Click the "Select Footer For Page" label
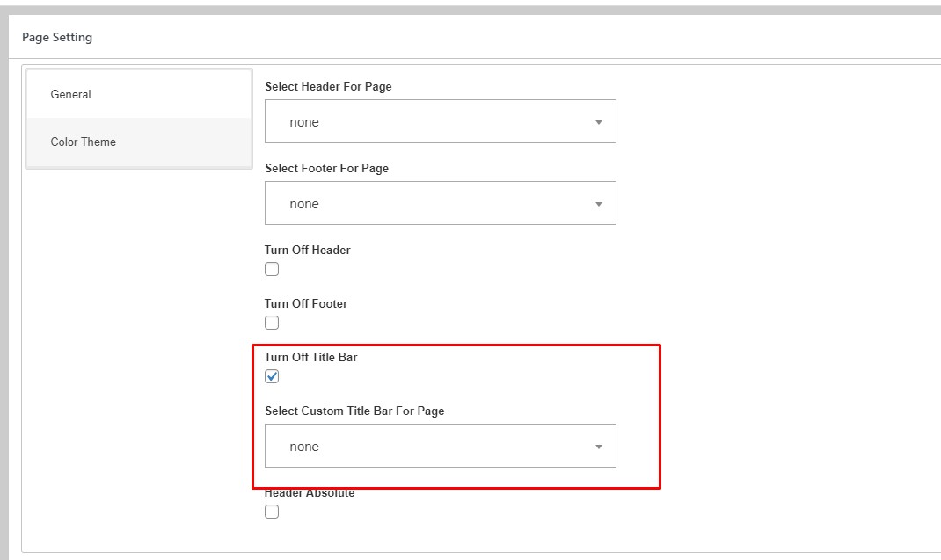The width and height of the screenshot is (941, 560). pos(326,168)
